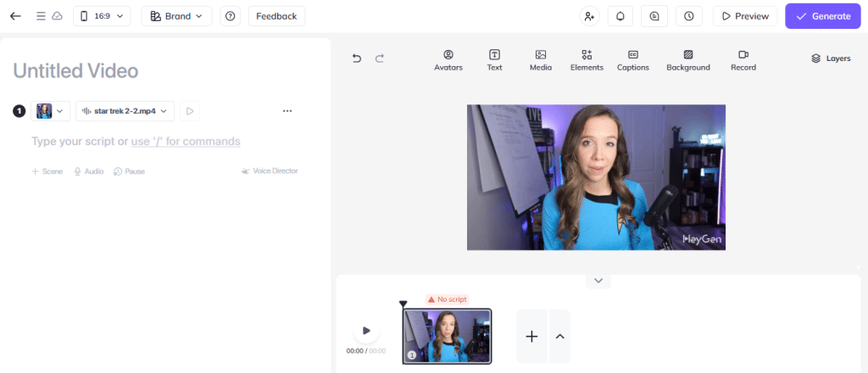Open the star trek 2-2.mp4 voice dropdown
The height and width of the screenshot is (373, 868).
click(x=125, y=111)
